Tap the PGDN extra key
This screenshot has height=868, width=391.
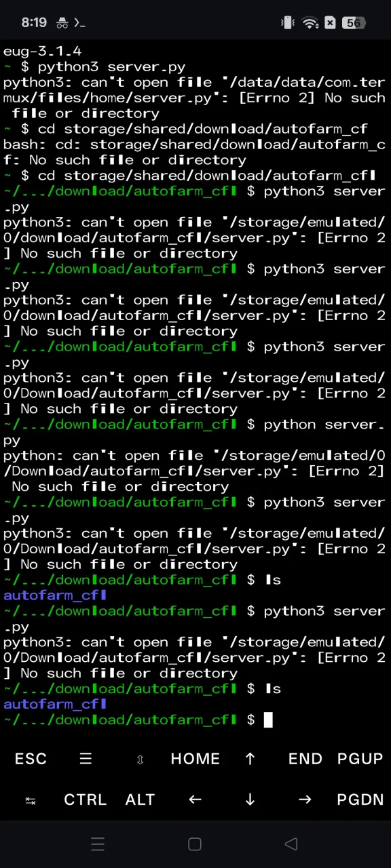pos(360,800)
